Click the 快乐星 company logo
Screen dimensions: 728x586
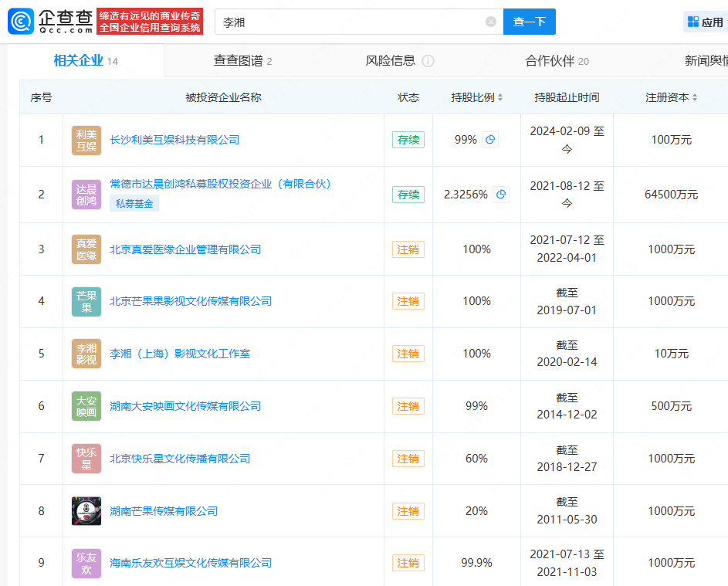coord(86,458)
